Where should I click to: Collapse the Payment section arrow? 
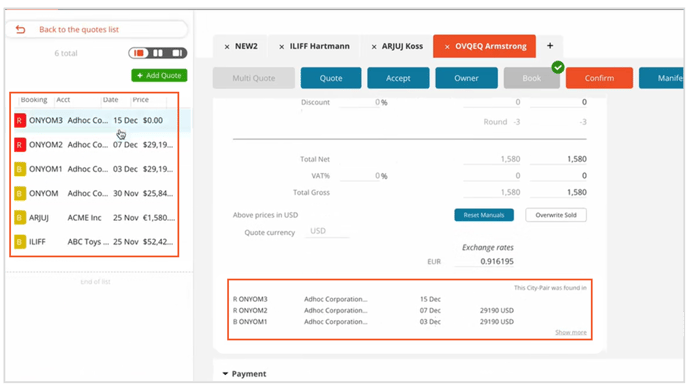(x=225, y=374)
